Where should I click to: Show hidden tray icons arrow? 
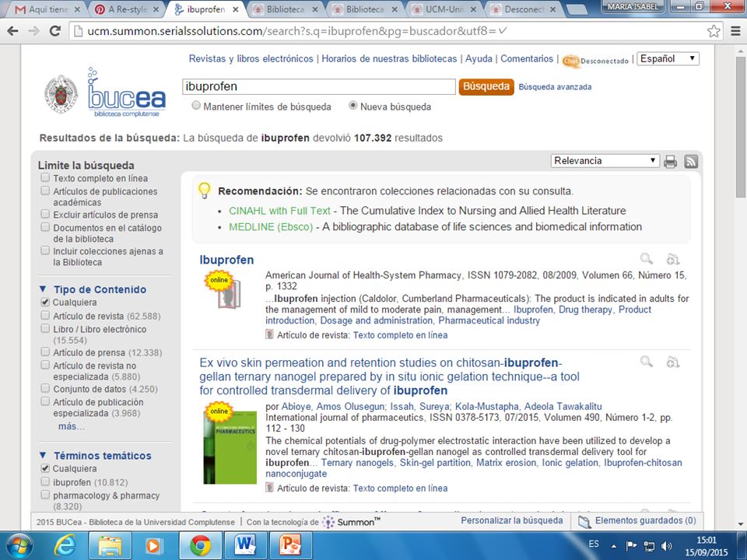(614, 546)
